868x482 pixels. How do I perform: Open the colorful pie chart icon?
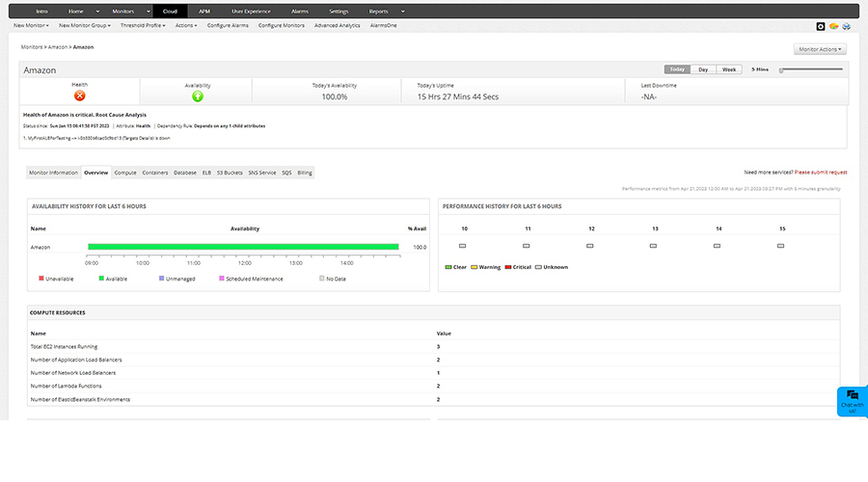[x=833, y=26]
